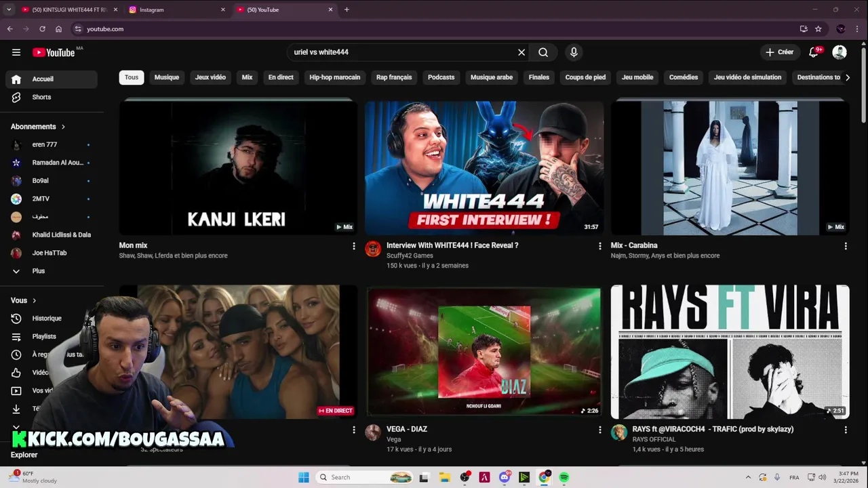Image resolution: width=868 pixels, height=488 pixels.
Task: Open options for Interview With WHITE444 video
Action: pos(599,246)
